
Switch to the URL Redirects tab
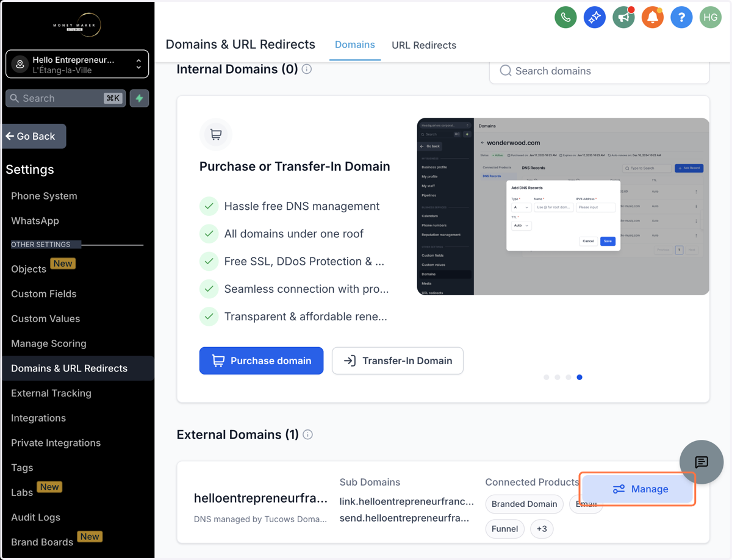tap(424, 45)
